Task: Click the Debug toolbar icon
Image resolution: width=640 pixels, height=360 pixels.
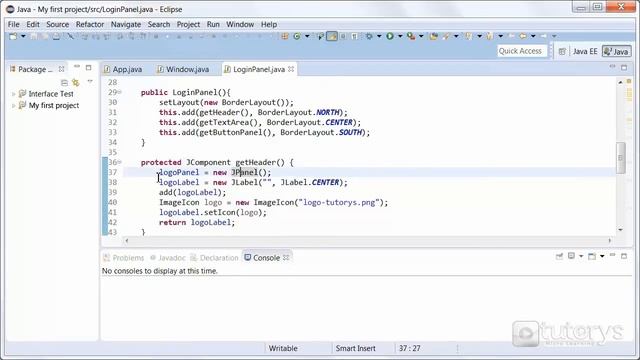Action: [x=369, y=36]
